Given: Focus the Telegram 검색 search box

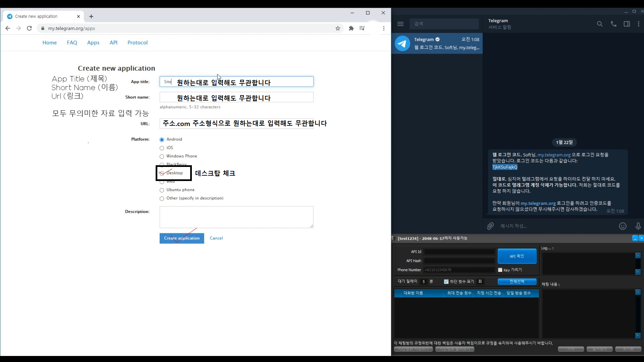Looking at the screenshot, I should pyautogui.click(x=444, y=24).
